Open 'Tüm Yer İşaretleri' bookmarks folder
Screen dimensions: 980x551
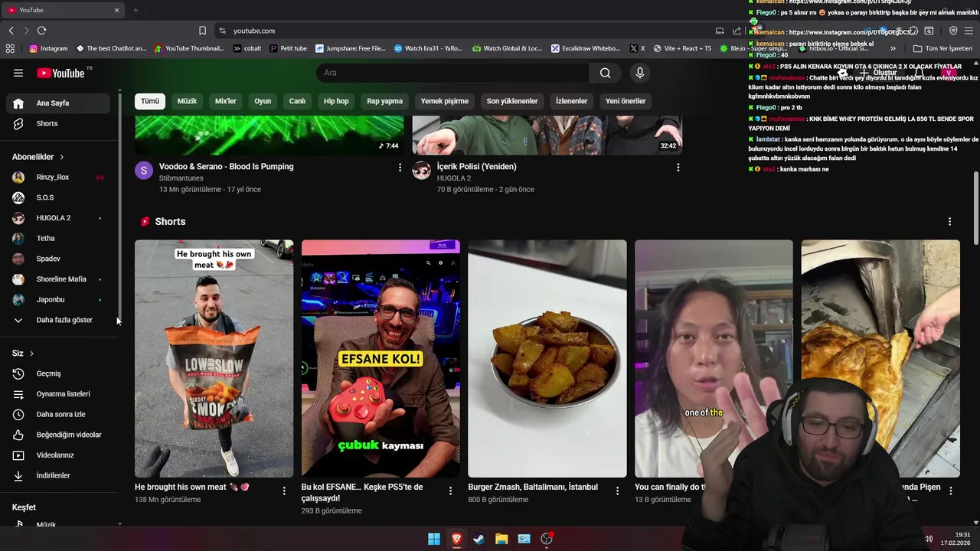click(942, 48)
